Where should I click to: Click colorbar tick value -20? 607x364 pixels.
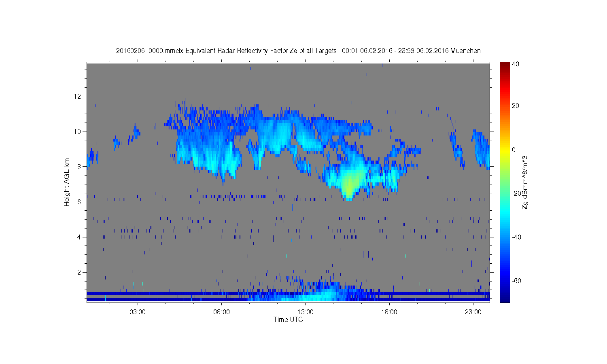pos(517,193)
